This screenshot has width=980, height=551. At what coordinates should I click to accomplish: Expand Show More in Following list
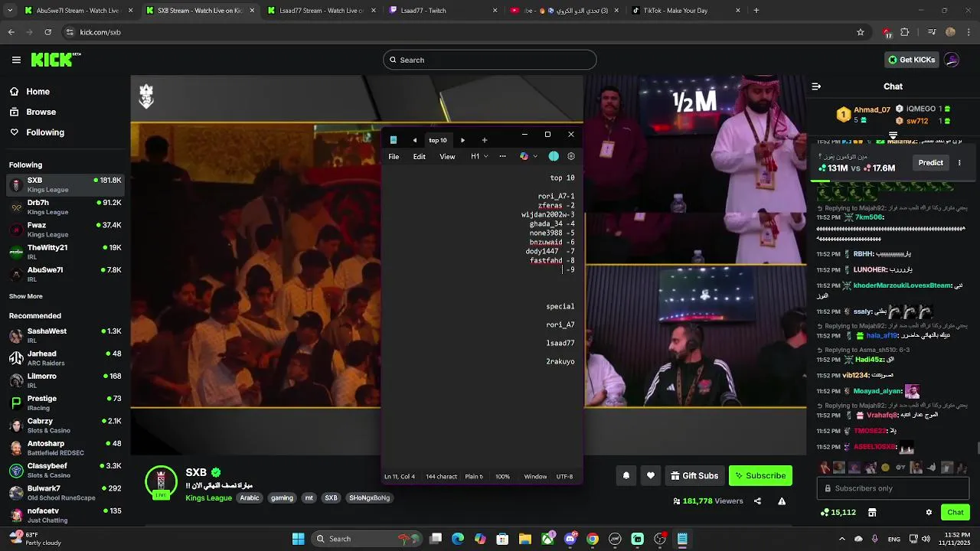coord(26,296)
